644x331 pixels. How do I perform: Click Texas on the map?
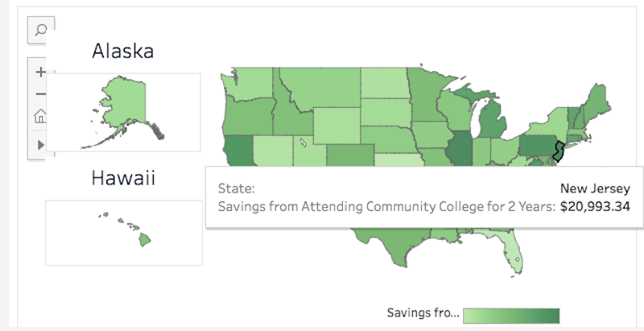pos(392,244)
